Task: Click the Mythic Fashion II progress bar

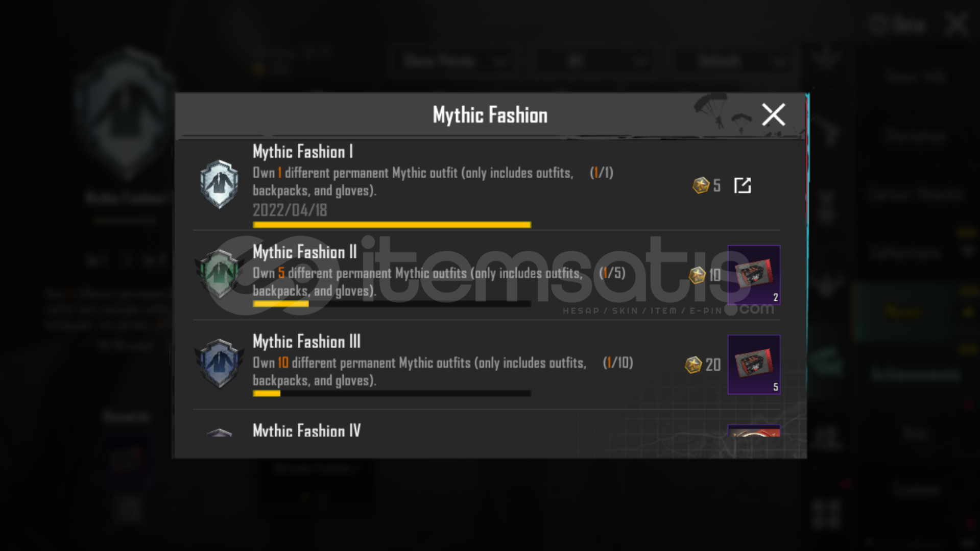Action: pyautogui.click(x=392, y=304)
